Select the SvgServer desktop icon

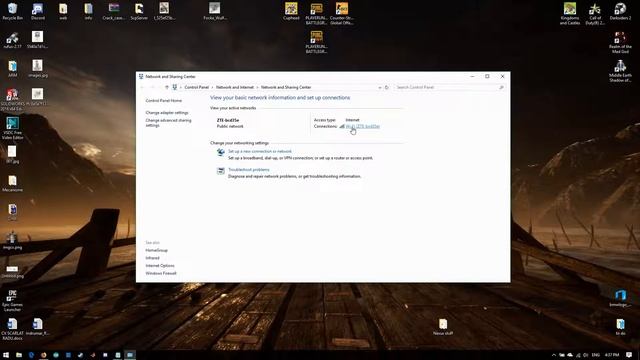[139, 11]
